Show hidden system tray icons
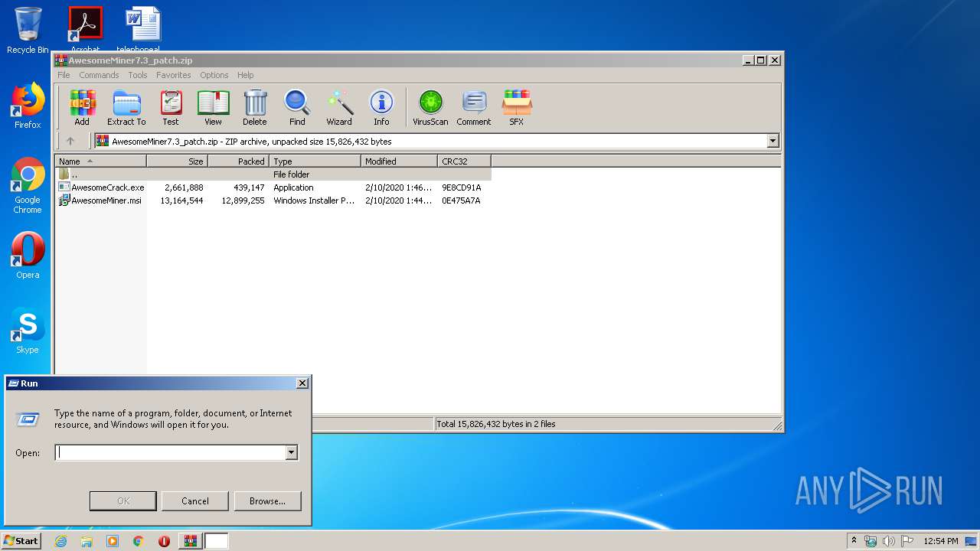 854,541
